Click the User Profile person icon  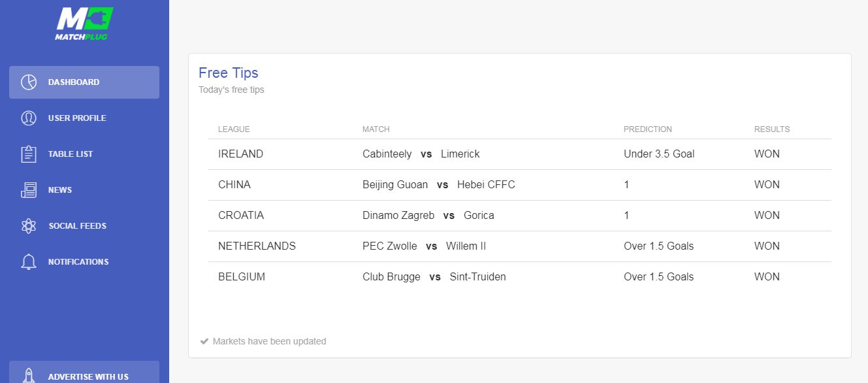click(x=28, y=118)
